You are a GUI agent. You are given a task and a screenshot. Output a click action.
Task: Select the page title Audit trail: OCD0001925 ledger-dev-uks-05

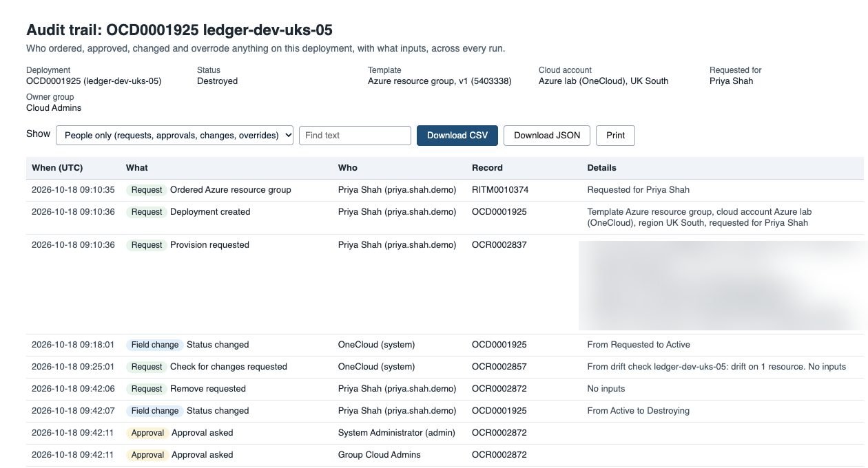click(179, 30)
